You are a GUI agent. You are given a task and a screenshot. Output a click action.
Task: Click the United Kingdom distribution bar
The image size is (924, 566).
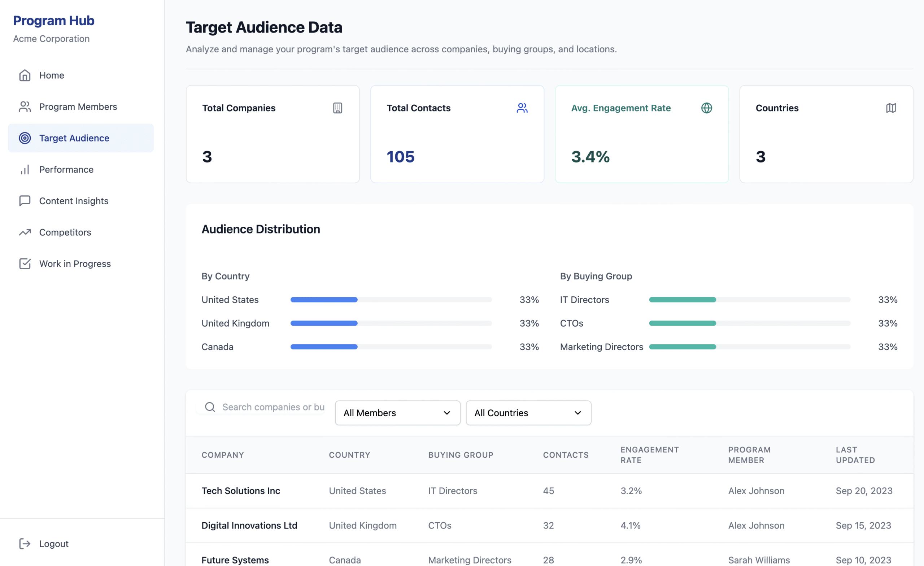[x=391, y=323]
